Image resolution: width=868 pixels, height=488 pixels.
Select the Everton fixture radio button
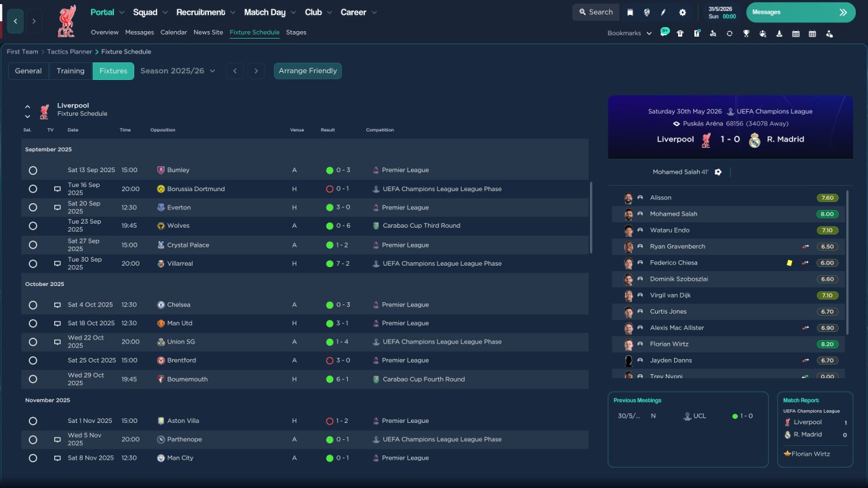(33, 208)
